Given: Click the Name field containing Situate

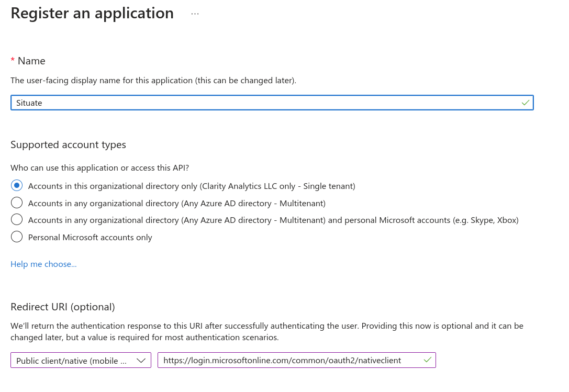Looking at the screenshot, I should 262,103.
